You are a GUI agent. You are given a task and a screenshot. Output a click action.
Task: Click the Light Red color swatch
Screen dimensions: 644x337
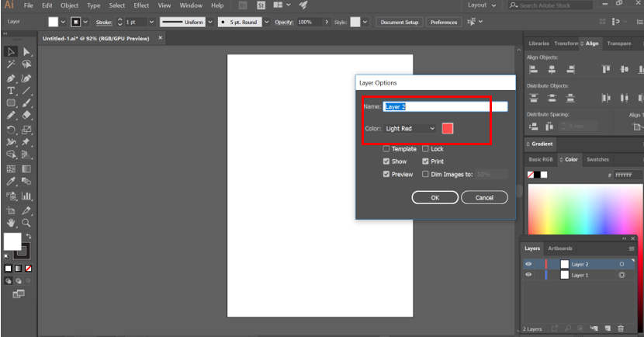(x=447, y=129)
